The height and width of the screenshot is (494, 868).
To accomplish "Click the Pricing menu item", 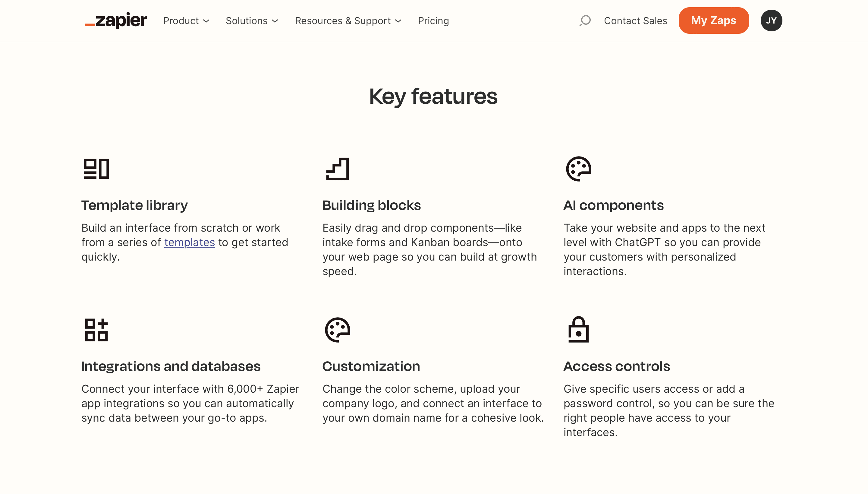I will 433,20.
